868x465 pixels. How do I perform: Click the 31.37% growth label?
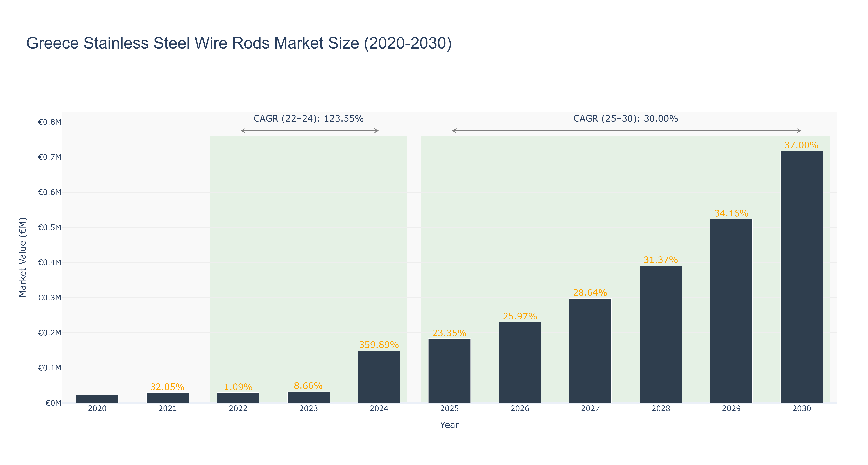tap(660, 260)
